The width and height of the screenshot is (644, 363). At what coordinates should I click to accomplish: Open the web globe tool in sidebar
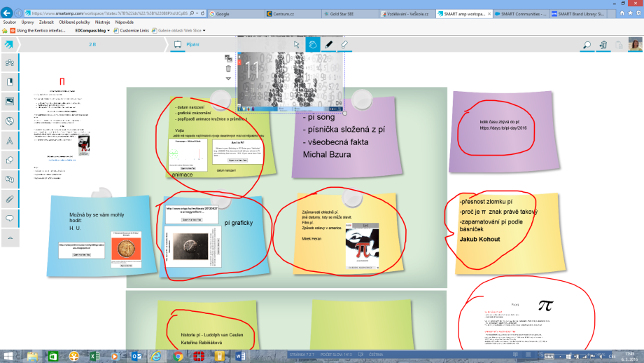(x=10, y=121)
